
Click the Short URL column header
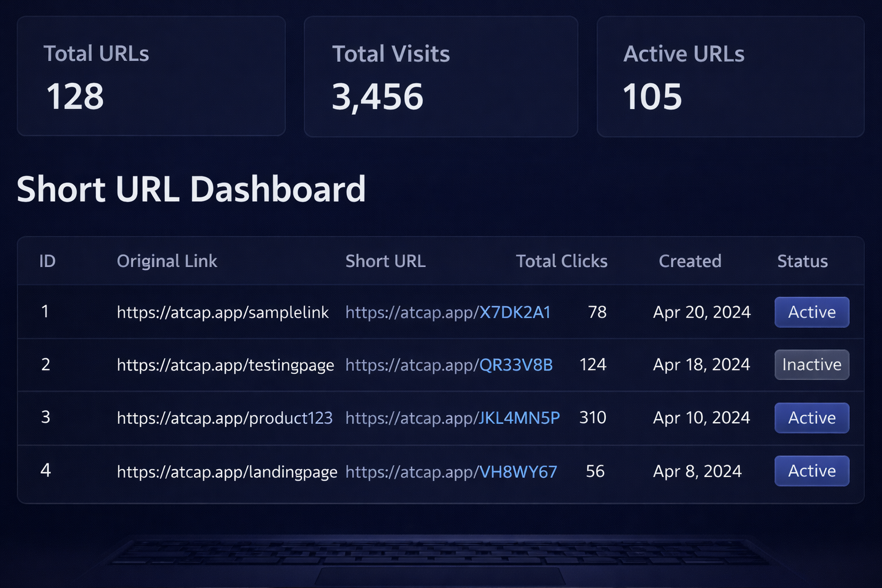(x=385, y=261)
